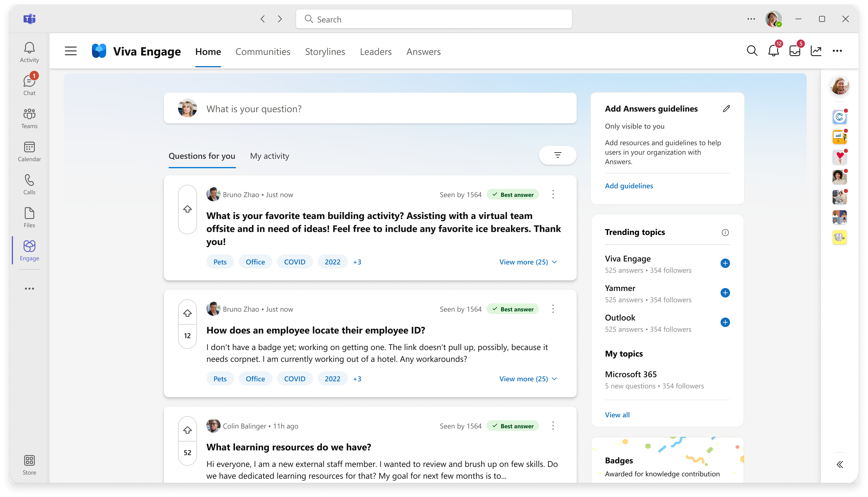Open the Answers tab
The image size is (868, 497).
423,52
